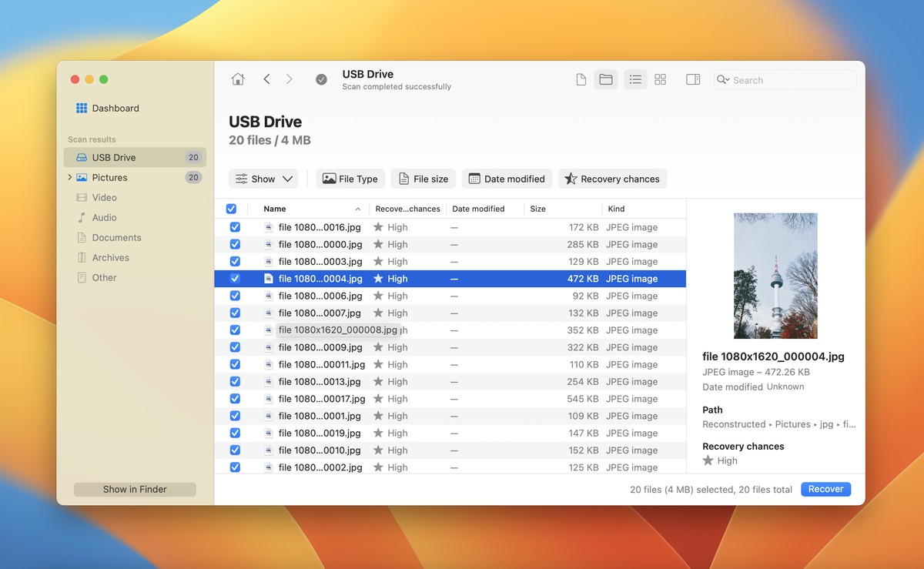Viewport: 924px width, 569px height.
Task: Uncheck file 1080...0009.jpg checkbox
Action: point(235,347)
